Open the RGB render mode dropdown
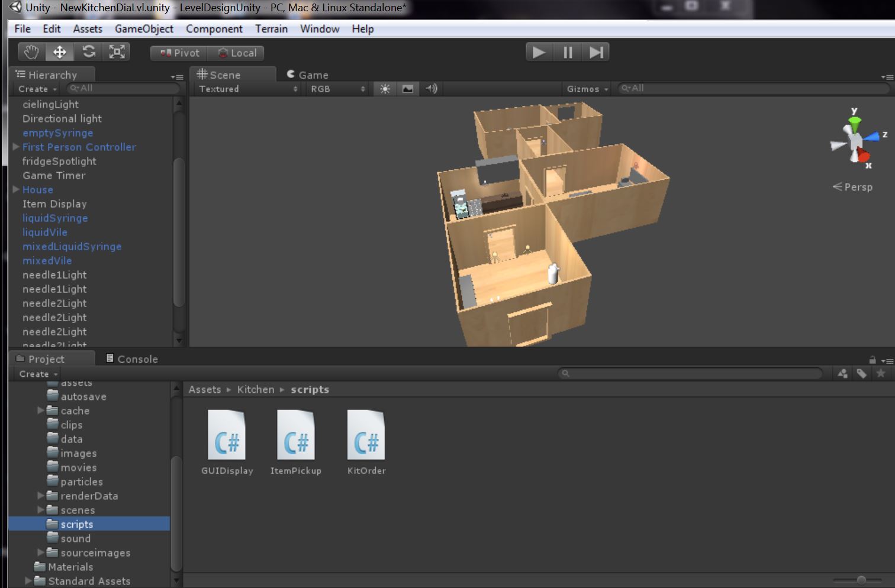Screen dimensions: 895x588 coord(335,89)
